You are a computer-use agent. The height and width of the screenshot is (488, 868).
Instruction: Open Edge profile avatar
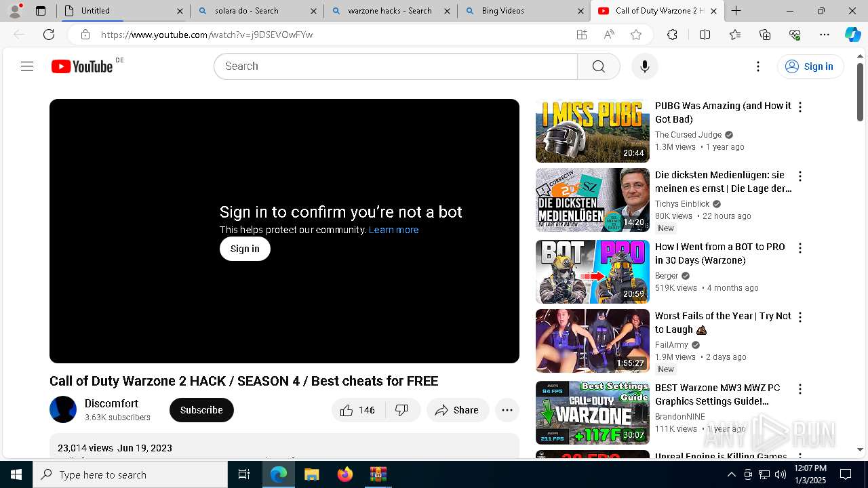pyautogui.click(x=15, y=11)
